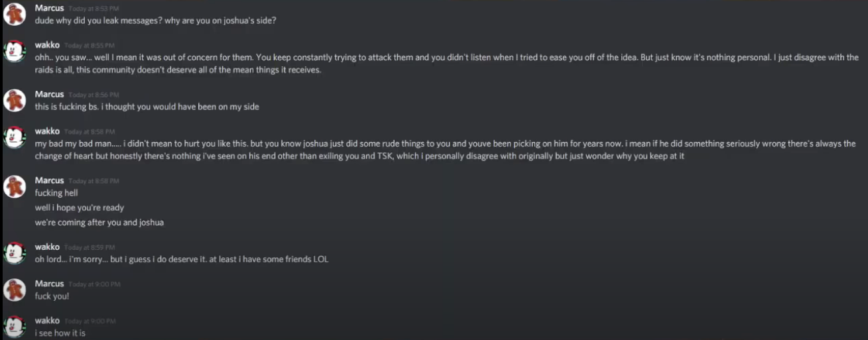
Task: Open Marcus's profile from the 8:53 PM username
Action: tap(49, 7)
